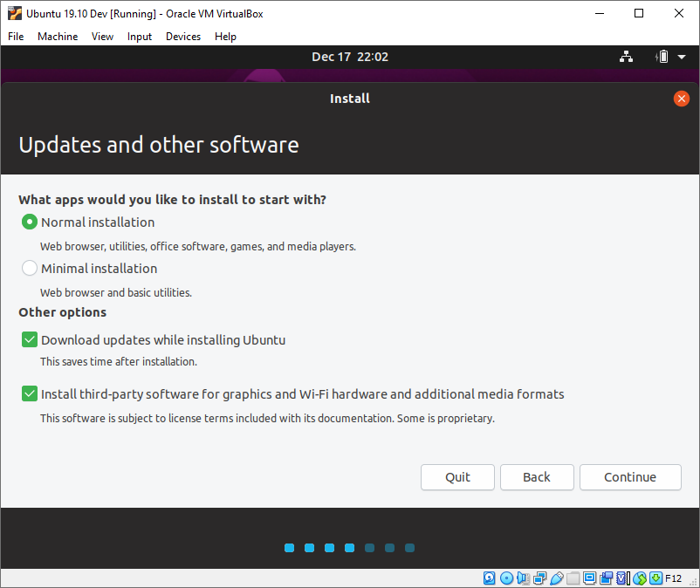Click 'Web browser and basic utilities.' description
Image resolution: width=700 pixels, height=588 pixels.
(x=116, y=292)
